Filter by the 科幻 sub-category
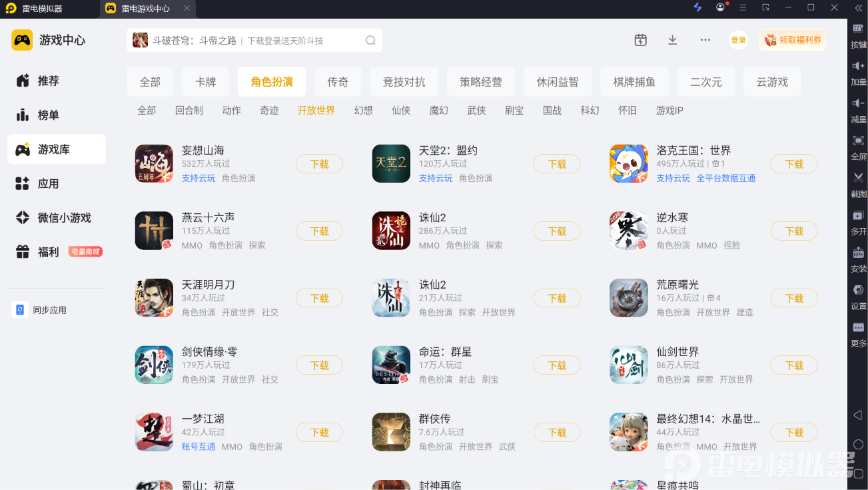The image size is (868, 490). [590, 111]
